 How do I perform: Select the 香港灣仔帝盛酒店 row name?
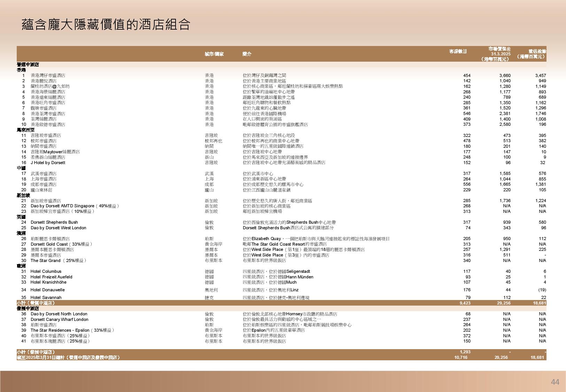click(48, 76)
